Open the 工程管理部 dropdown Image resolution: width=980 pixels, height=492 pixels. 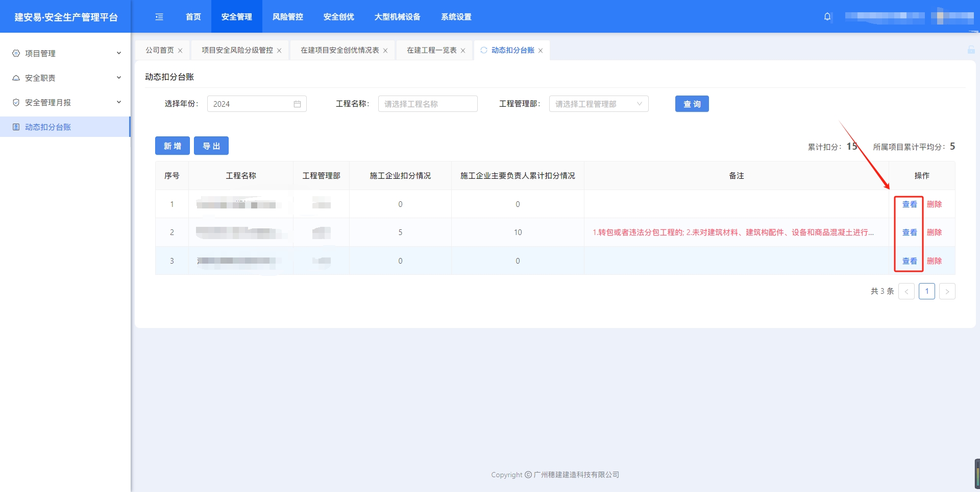[598, 104]
